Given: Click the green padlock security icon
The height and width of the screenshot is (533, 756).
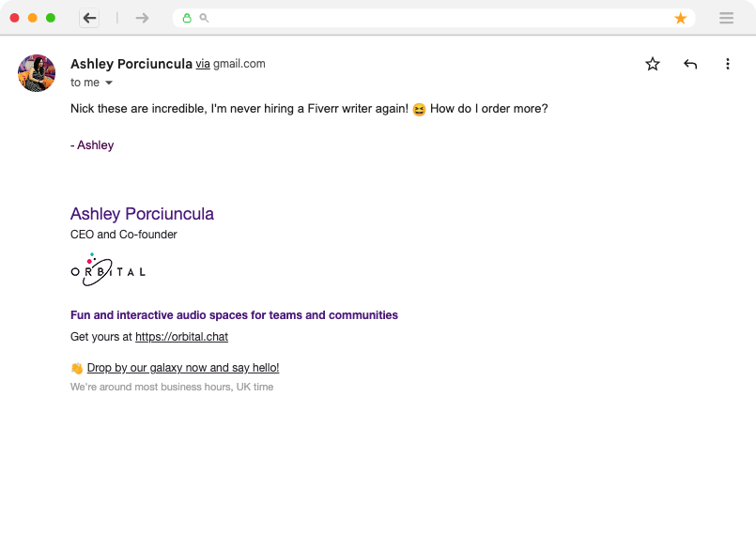Looking at the screenshot, I should pos(187,19).
